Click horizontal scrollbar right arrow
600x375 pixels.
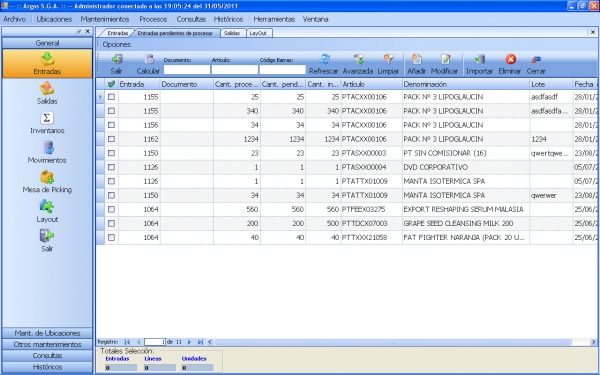click(593, 342)
